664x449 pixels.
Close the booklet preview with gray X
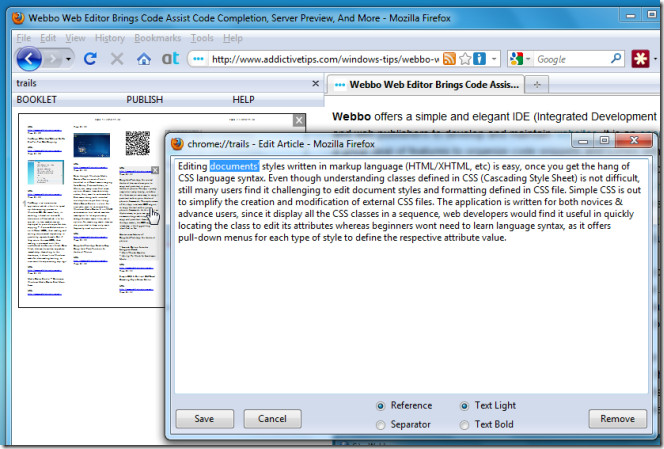point(299,120)
